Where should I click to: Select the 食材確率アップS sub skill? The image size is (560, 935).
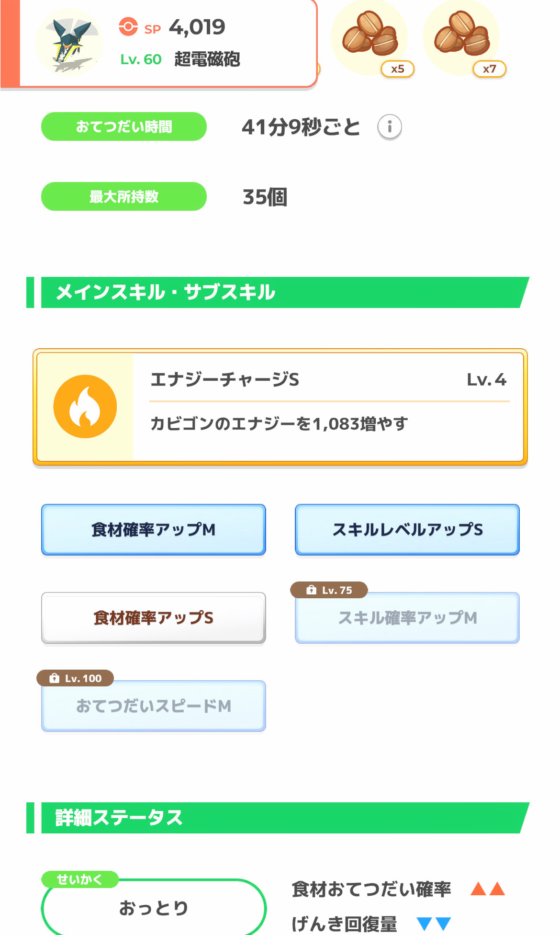tap(154, 618)
